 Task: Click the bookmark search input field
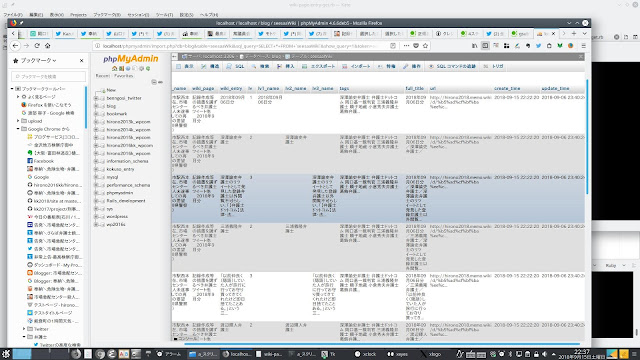tap(49, 76)
